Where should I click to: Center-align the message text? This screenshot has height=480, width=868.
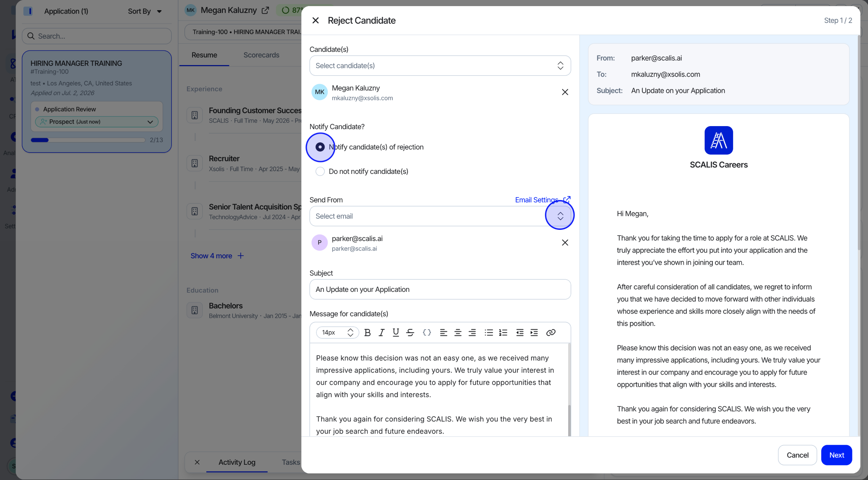pos(458,333)
